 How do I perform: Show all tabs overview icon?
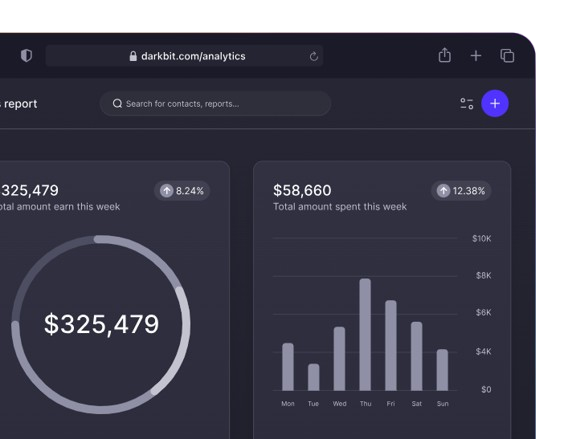pos(507,56)
